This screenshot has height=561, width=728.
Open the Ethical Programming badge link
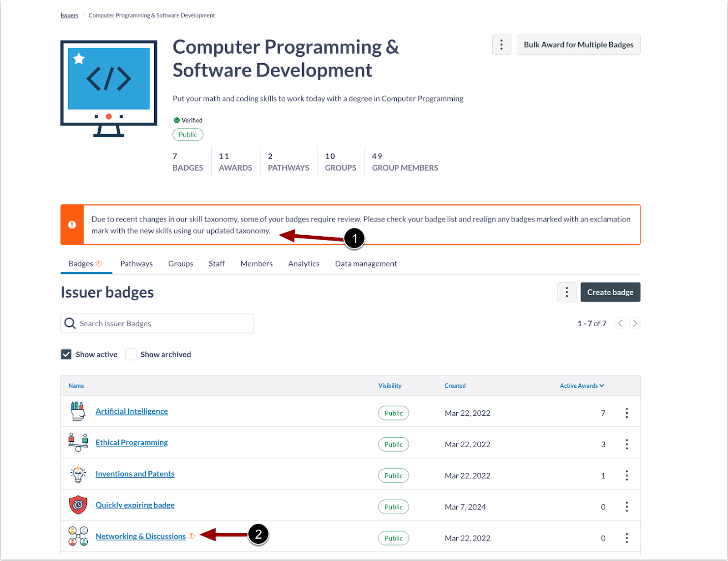131,443
